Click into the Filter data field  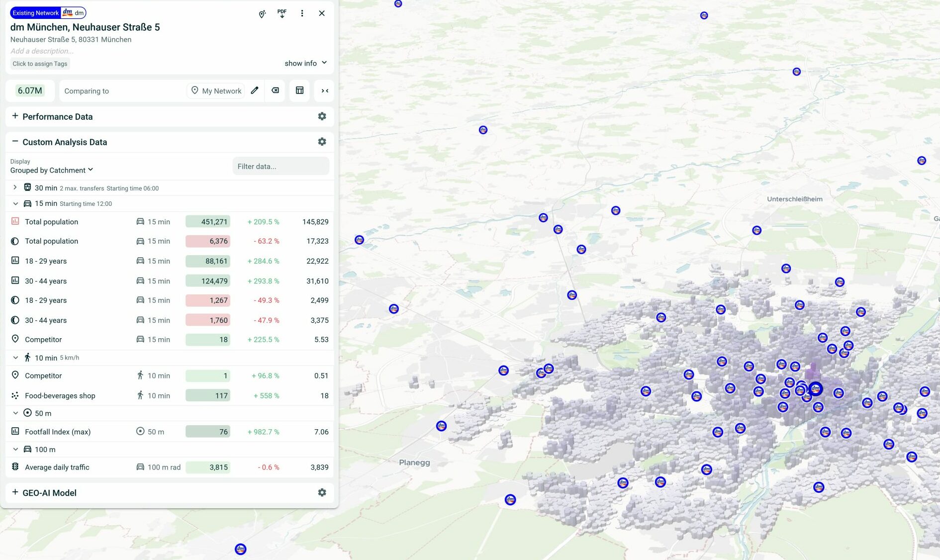pyautogui.click(x=281, y=166)
